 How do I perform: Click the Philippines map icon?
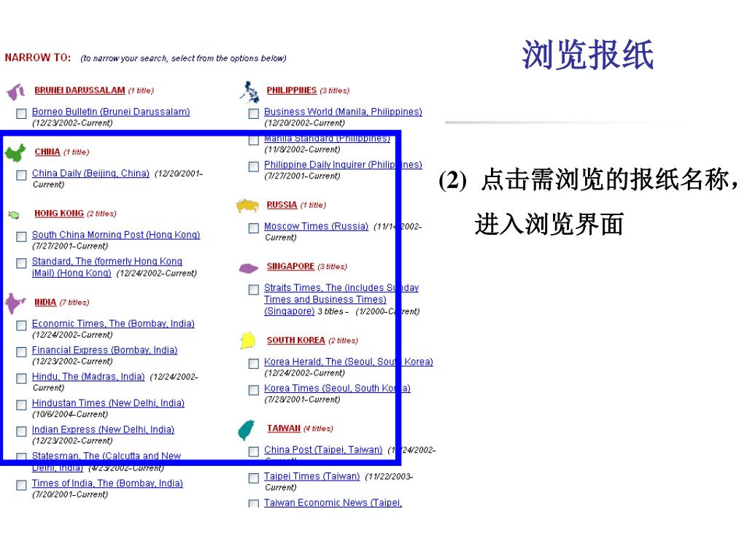point(250,92)
